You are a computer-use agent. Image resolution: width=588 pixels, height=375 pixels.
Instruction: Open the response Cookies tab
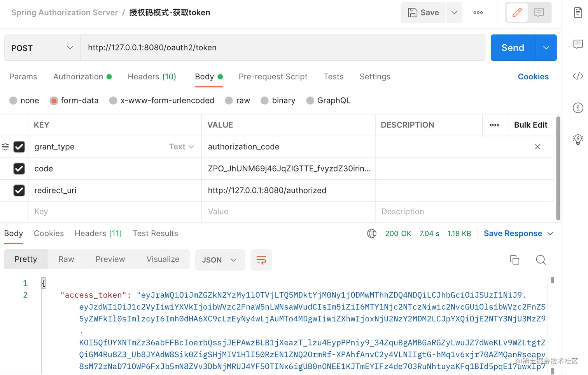click(x=49, y=233)
